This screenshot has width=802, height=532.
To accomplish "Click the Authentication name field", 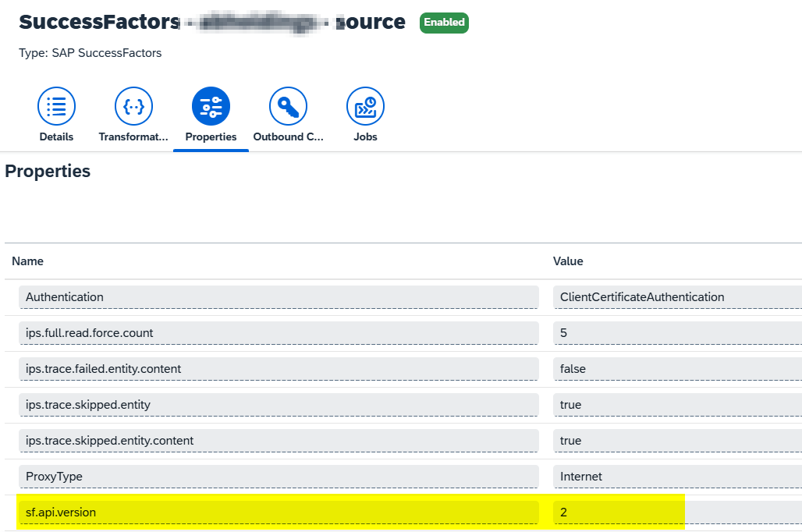I will 279,297.
